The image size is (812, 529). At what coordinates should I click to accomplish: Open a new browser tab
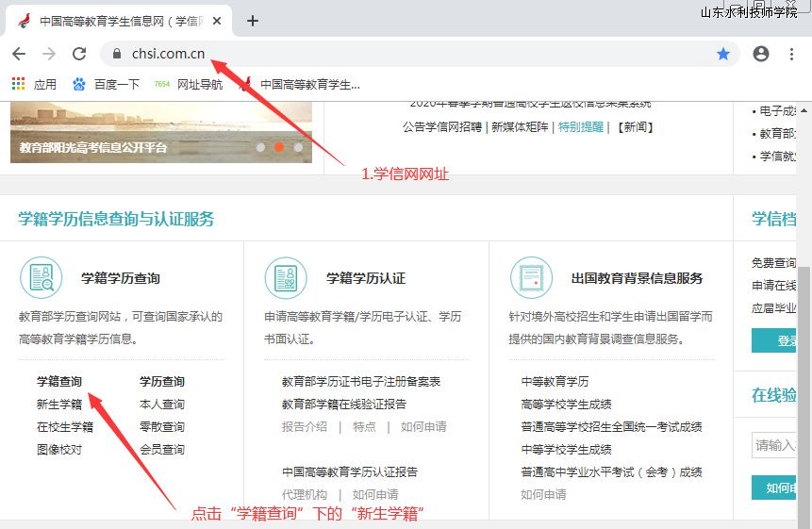(252, 22)
